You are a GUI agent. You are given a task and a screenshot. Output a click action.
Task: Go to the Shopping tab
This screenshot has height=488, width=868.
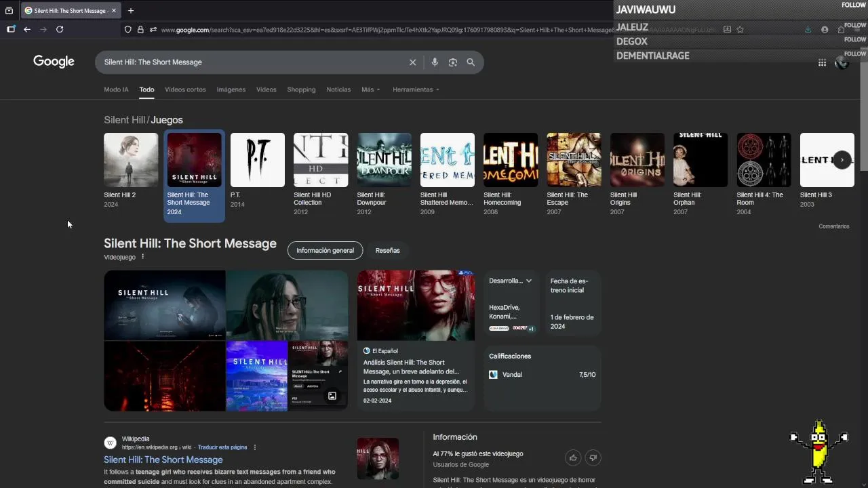[x=301, y=89]
